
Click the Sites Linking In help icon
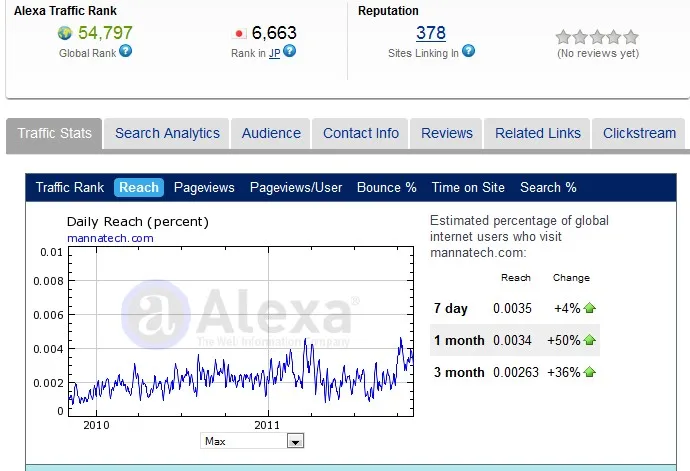point(469,51)
